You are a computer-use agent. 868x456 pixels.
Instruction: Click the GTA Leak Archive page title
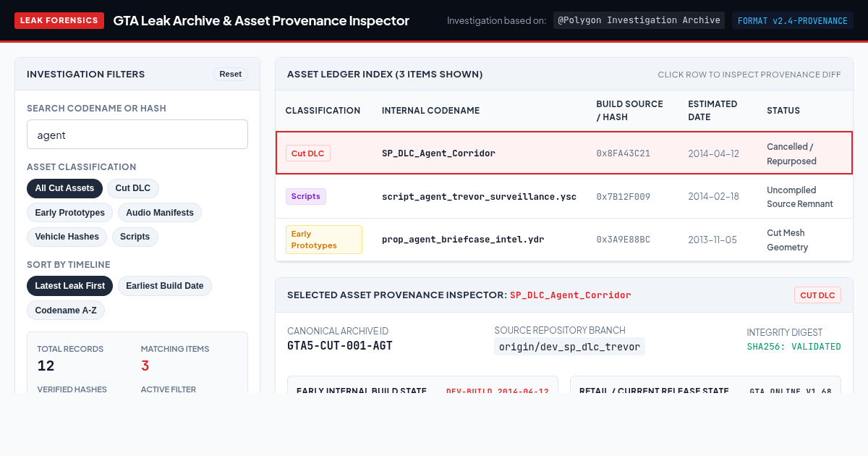coord(261,20)
